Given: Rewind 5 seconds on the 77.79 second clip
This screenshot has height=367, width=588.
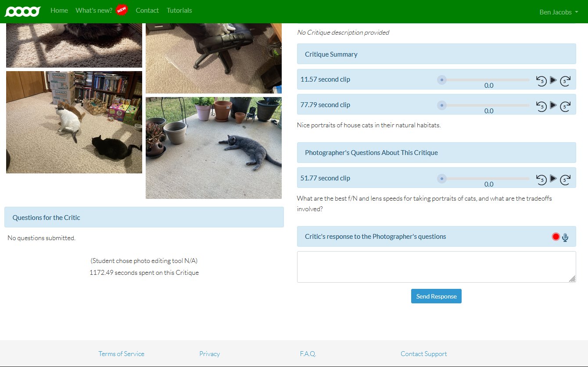Looking at the screenshot, I should pos(541,106).
